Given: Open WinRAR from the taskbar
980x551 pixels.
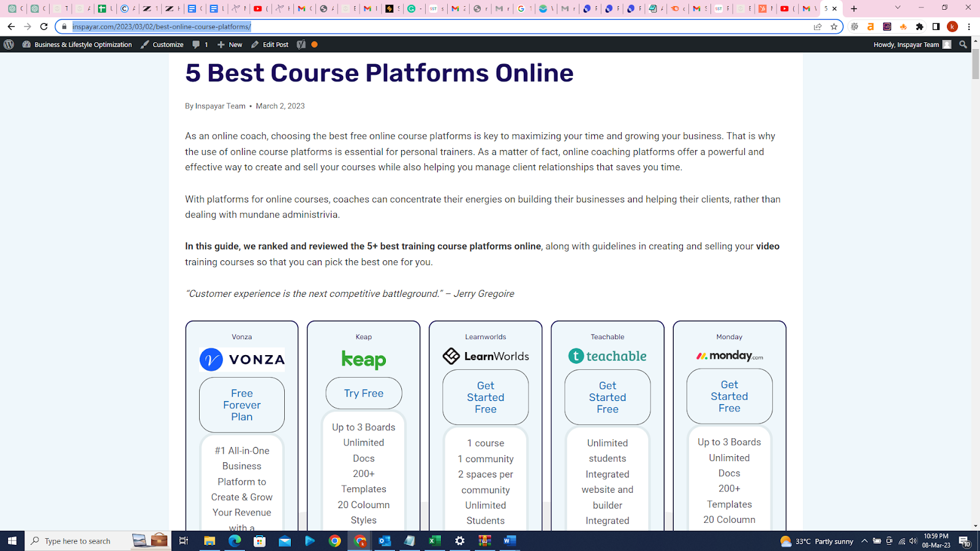Looking at the screenshot, I should [x=485, y=541].
